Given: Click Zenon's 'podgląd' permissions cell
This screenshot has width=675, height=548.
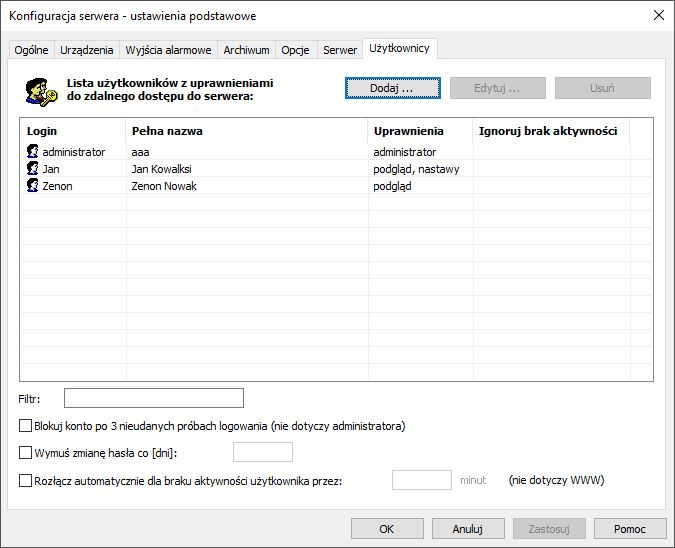Looking at the screenshot, I should 392,186.
